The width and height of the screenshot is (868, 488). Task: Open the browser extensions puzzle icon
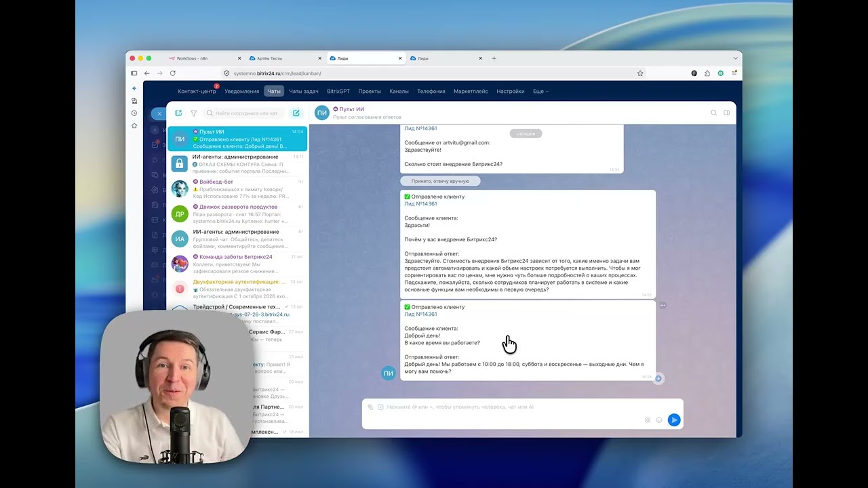click(x=707, y=73)
